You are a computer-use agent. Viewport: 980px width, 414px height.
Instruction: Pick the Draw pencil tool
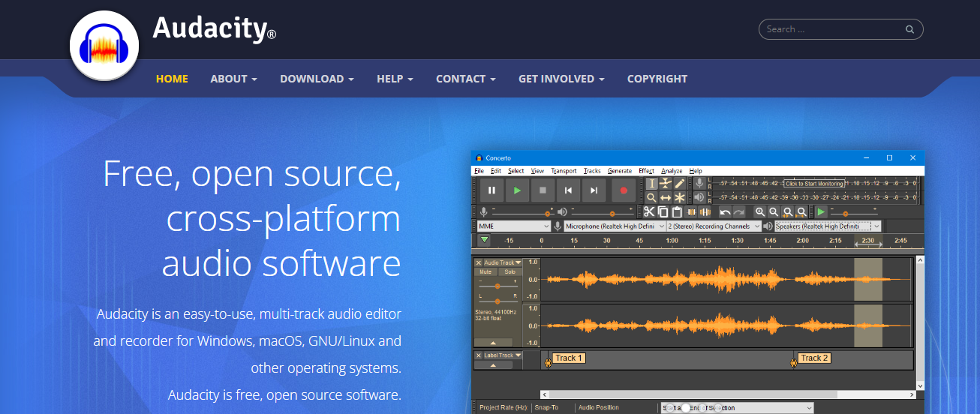pos(680,184)
